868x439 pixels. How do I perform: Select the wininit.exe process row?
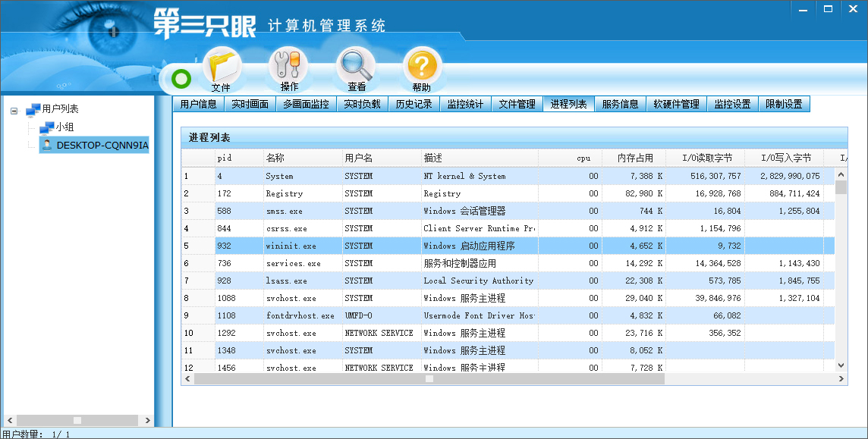click(508, 246)
